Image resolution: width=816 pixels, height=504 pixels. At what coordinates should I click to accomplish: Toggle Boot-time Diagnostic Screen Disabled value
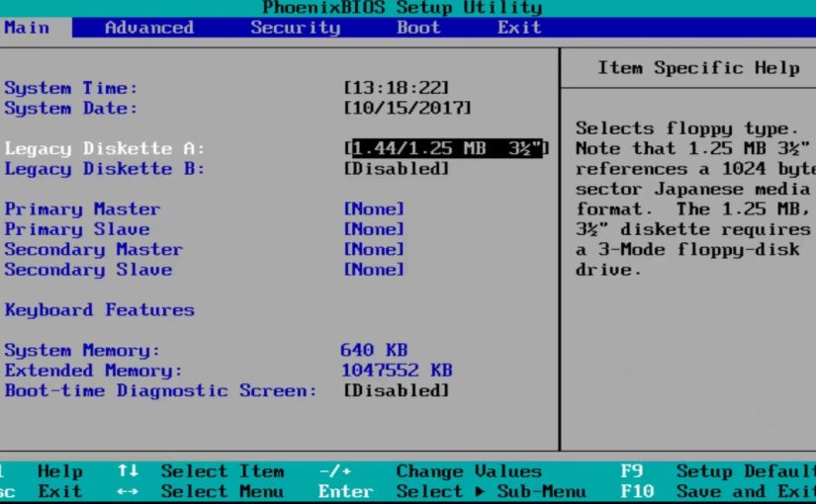tap(396, 390)
